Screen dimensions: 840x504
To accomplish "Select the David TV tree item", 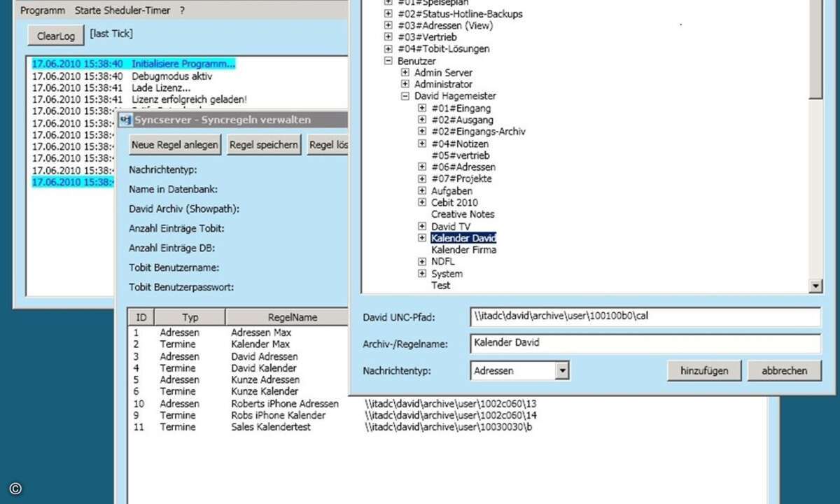I will (451, 227).
